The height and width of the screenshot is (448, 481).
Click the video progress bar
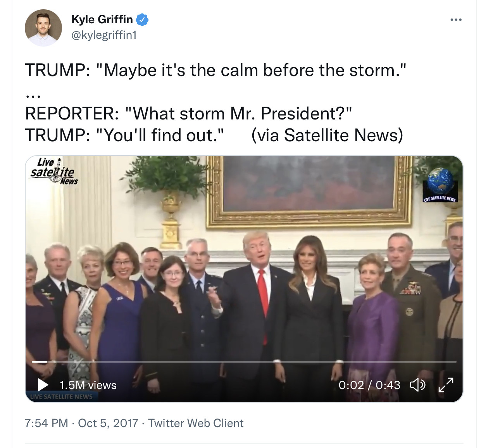click(244, 362)
